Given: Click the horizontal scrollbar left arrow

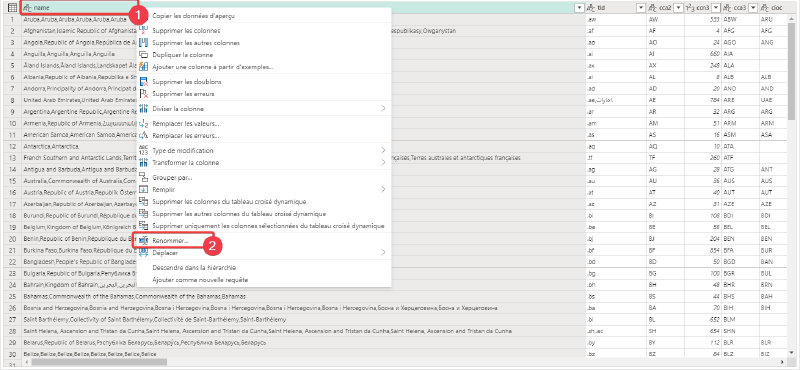Looking at the screenshot, I should coord(26,362).
